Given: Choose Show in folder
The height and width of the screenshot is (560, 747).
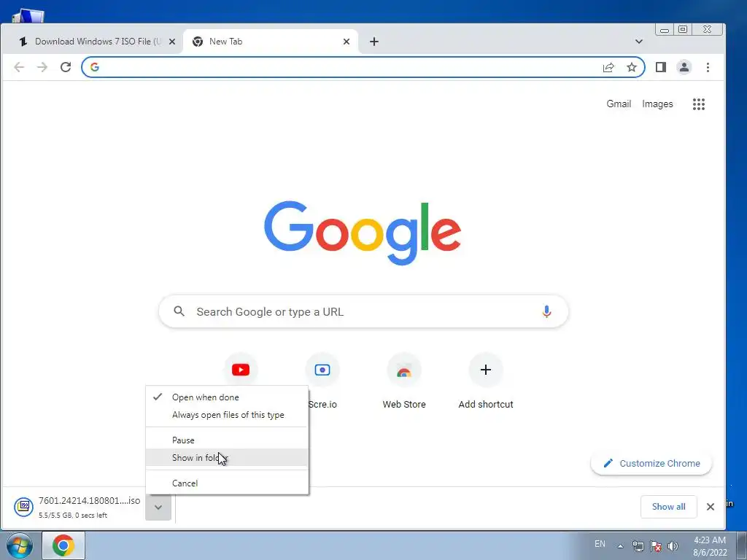Looking at the screenshot, I should click(228, 458).
